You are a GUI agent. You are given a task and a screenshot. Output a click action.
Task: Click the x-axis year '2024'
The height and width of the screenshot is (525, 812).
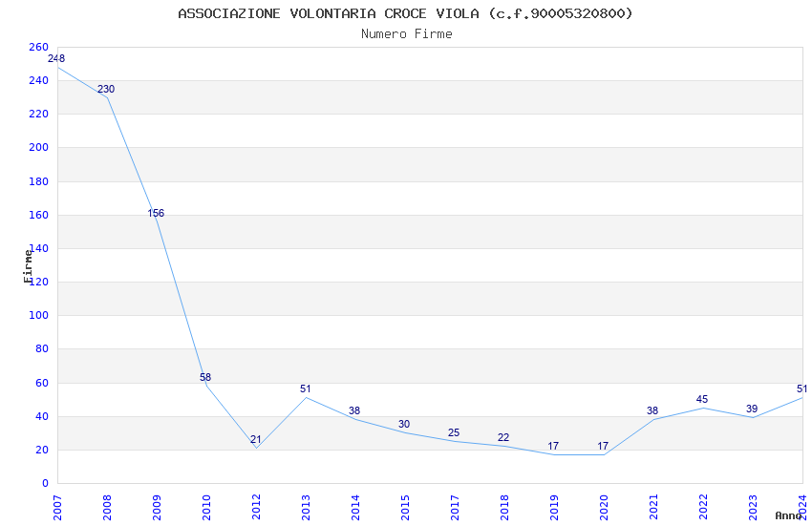coord(803,508)
